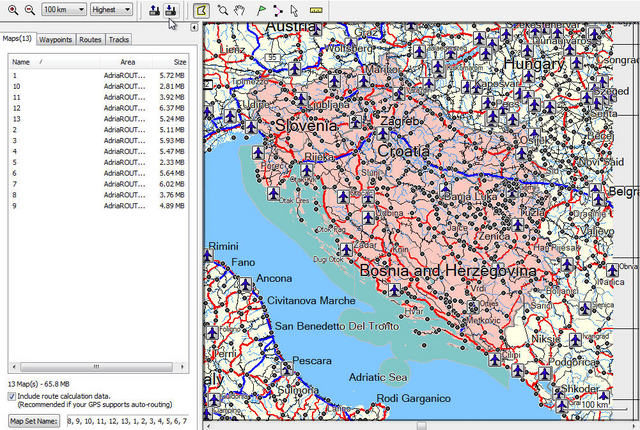Image resolution: width=640 pixels, height=430 pixels.
Task: Switch to the Routes tab
Action: (90, 40)
